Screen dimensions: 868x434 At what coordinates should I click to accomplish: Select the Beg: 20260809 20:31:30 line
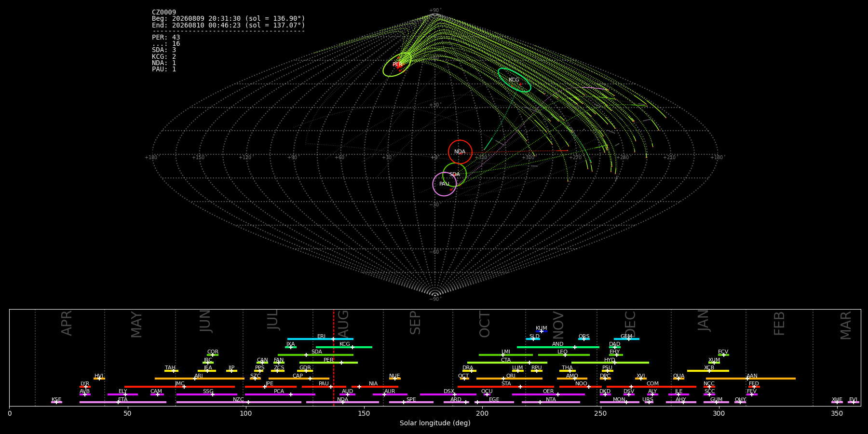(x=229, y=19)
